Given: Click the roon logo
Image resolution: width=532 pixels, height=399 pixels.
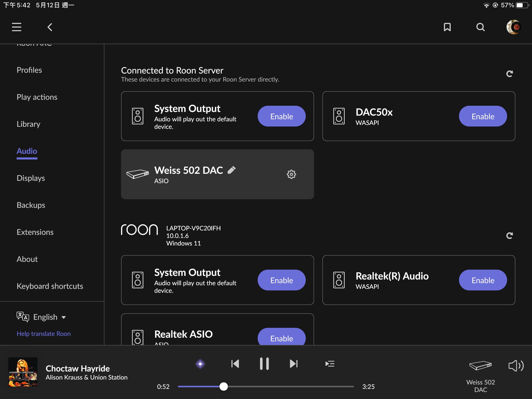Looking at the screenshot, I should (x=139, y=230).
